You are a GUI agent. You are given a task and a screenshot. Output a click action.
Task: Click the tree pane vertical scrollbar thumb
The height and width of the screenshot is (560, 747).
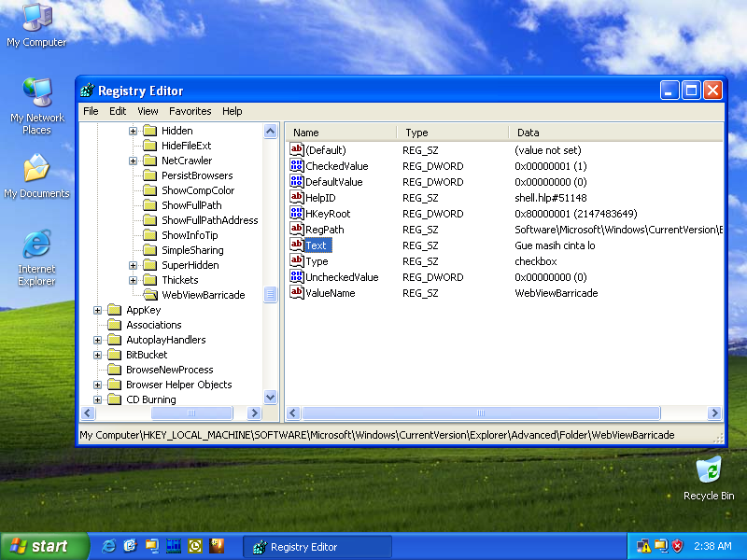(270, 294)
